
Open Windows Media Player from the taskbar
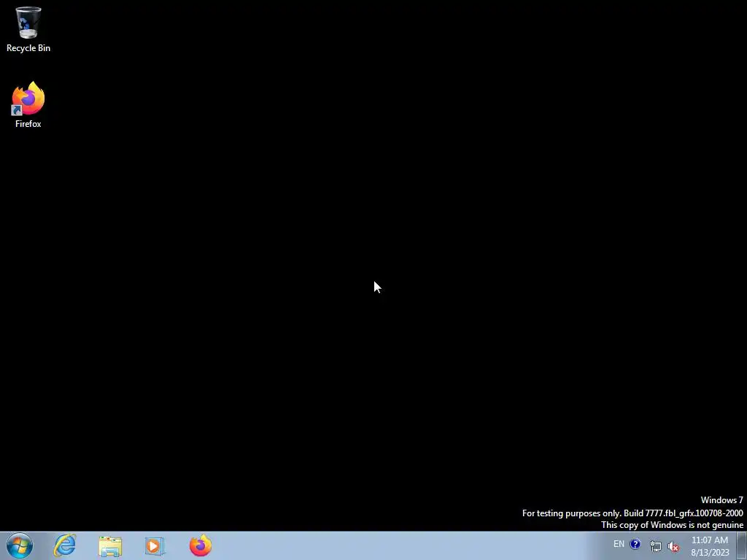coord(155,545)
